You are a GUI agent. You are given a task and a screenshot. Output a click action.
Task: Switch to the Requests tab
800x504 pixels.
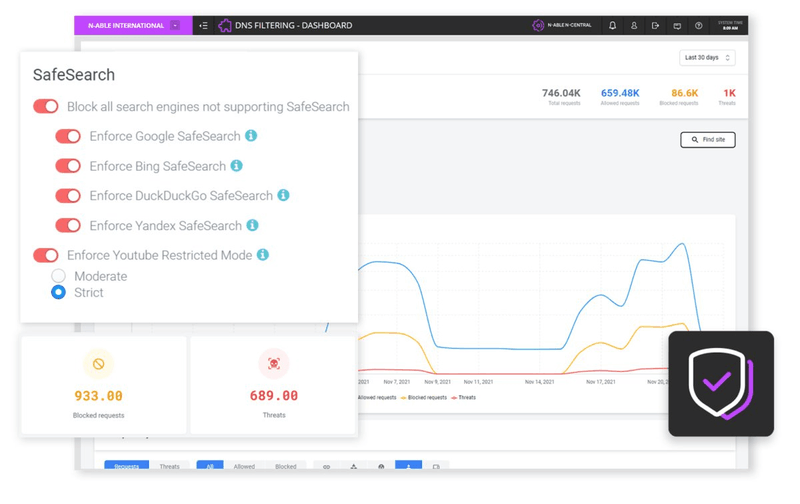[x=127, y=466]
